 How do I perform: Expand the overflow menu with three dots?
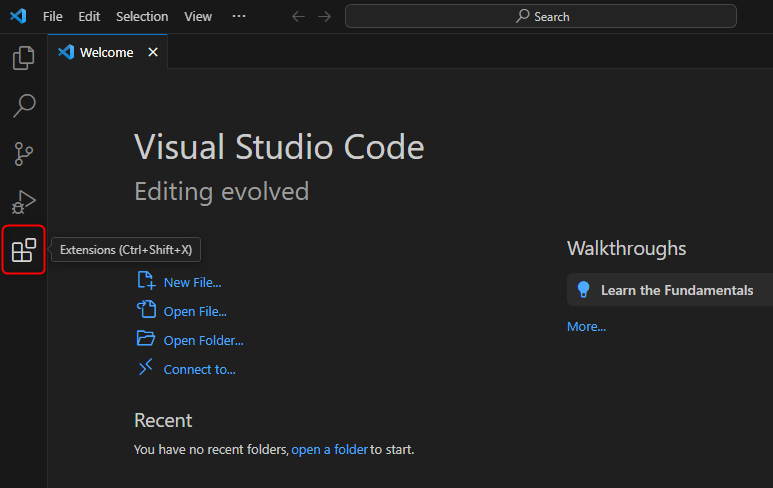click(239, 16)
